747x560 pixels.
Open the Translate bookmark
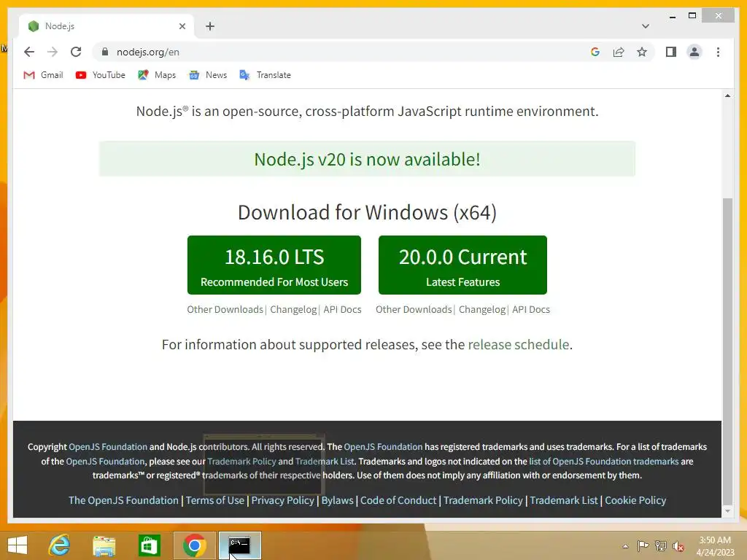tap(265, 75)
